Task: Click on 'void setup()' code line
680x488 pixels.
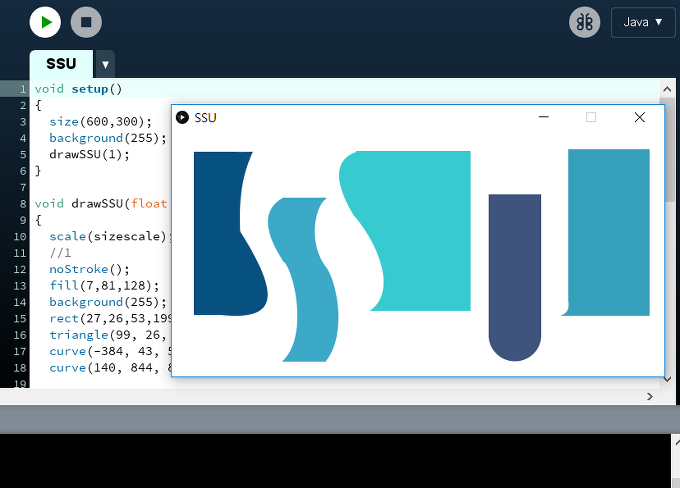Action: pyautogui.click(x=78, y=89)
